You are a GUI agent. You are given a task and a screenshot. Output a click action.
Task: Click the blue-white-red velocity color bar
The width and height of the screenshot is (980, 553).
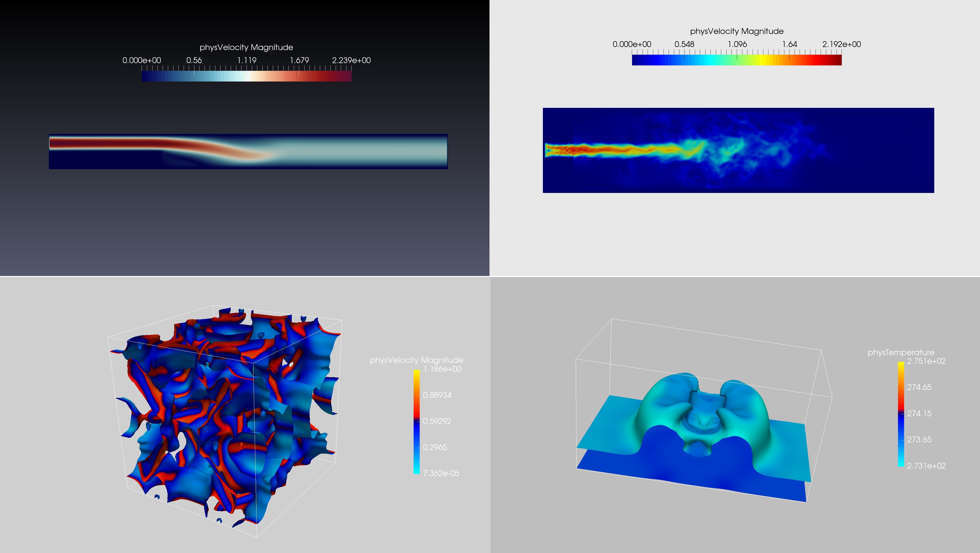[x=247, y=76]
